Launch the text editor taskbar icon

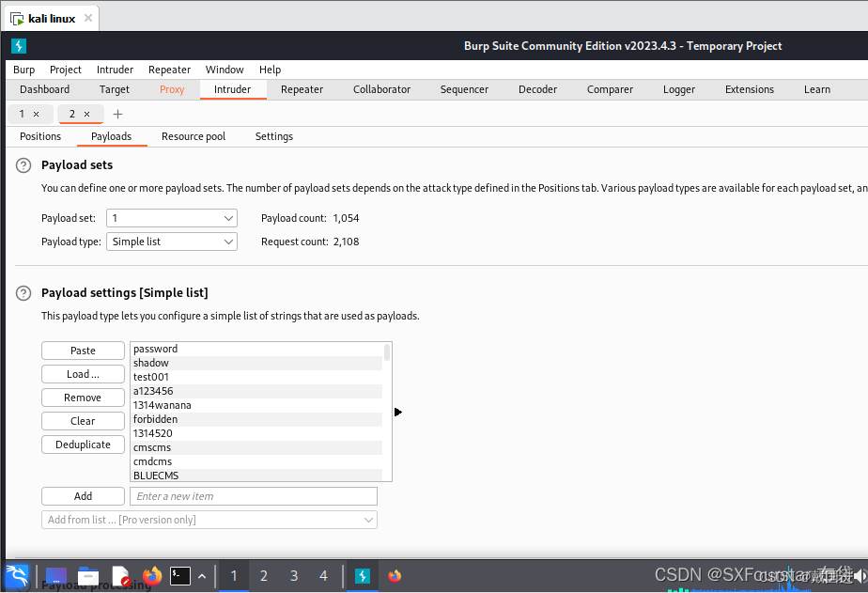tap(120, 576)
